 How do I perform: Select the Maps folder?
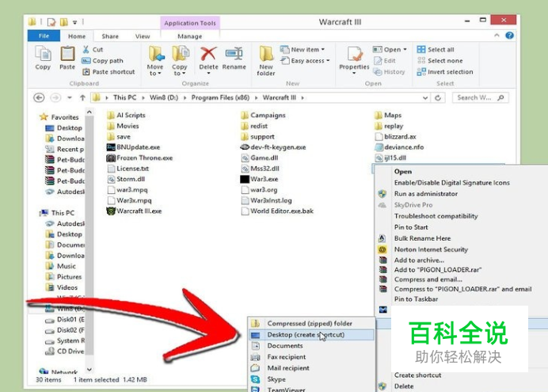point(388,116)
